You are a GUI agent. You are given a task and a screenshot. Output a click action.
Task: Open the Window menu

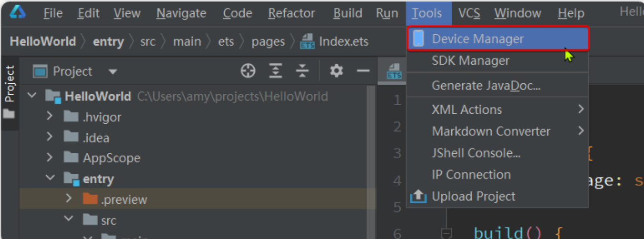tap(518, 13)
